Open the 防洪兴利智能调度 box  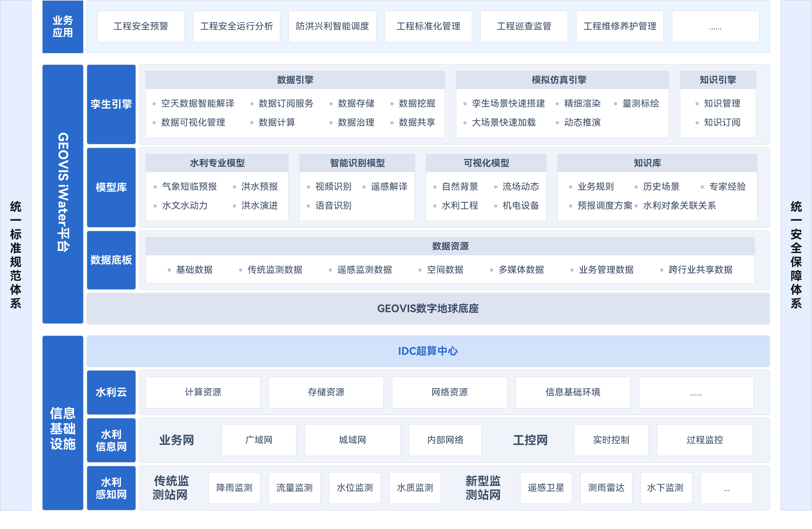[x=332, y=26]
